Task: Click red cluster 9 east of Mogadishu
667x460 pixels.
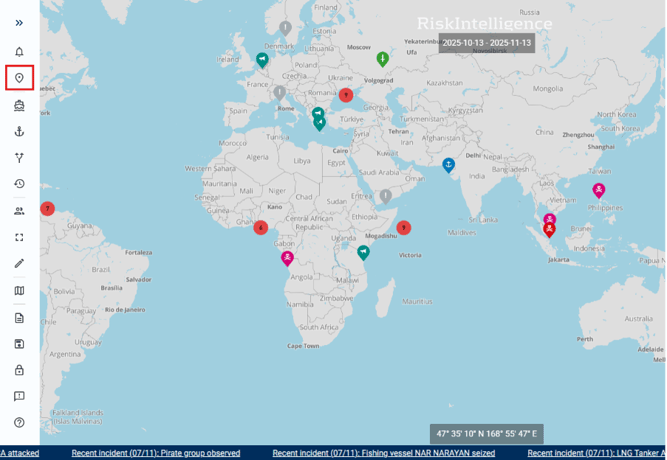Action: (x=404, y=228)
